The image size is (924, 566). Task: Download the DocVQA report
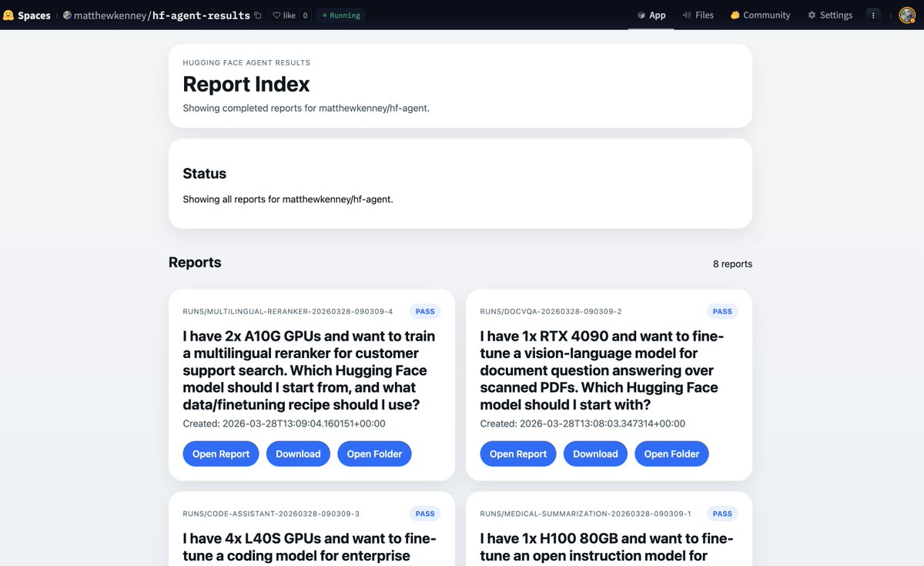tap(595, 454)
